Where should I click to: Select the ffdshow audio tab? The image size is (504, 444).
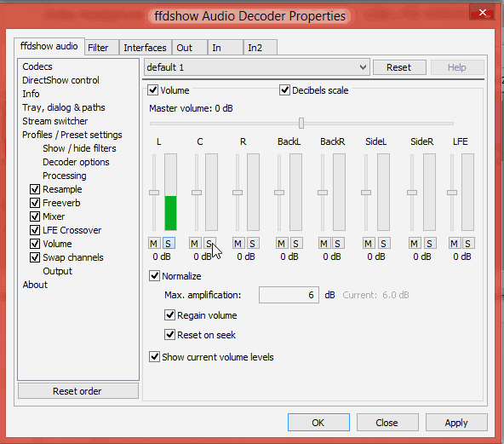(x=49, y=46)
